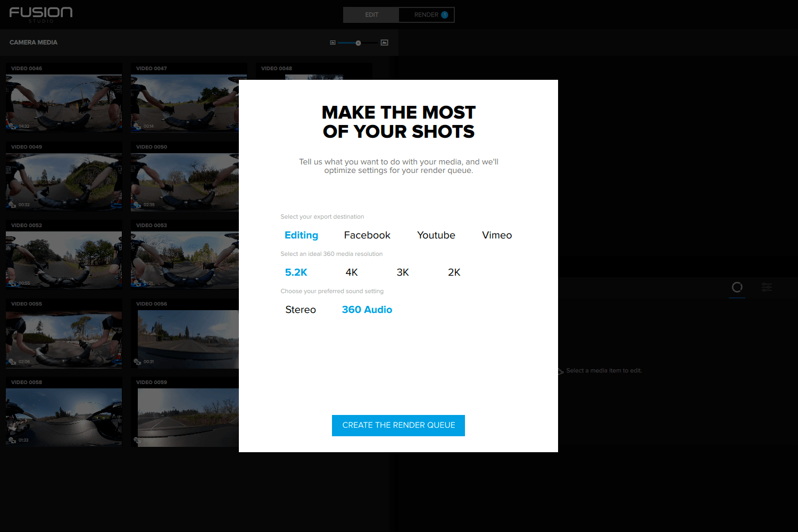798x532 pixels.
Task: Open the adjustment sliders settings tab
Action: [x=767, y=287]
